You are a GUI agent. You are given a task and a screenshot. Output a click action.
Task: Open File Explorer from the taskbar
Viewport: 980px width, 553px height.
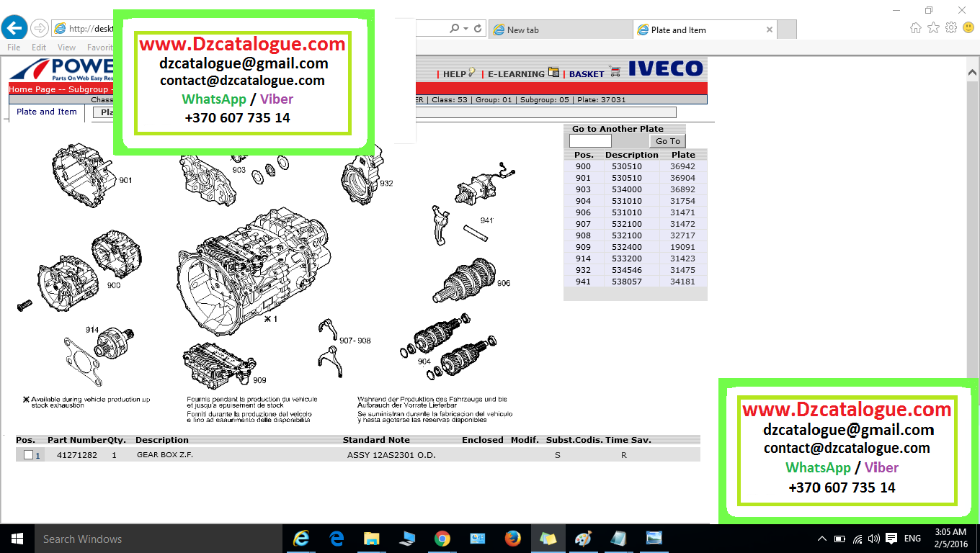(371, 539)
